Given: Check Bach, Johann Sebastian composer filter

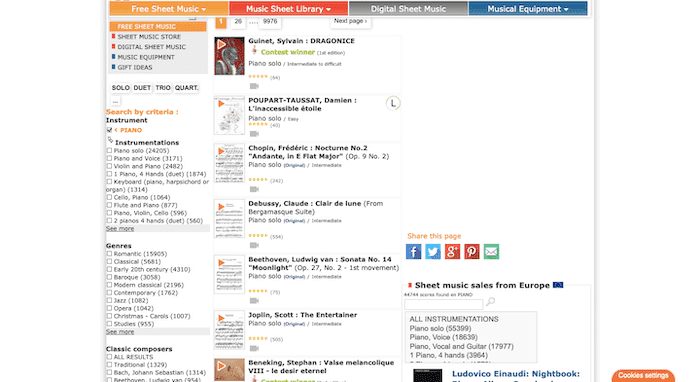Looking at the screenshot, I should [x=109, y=373].
